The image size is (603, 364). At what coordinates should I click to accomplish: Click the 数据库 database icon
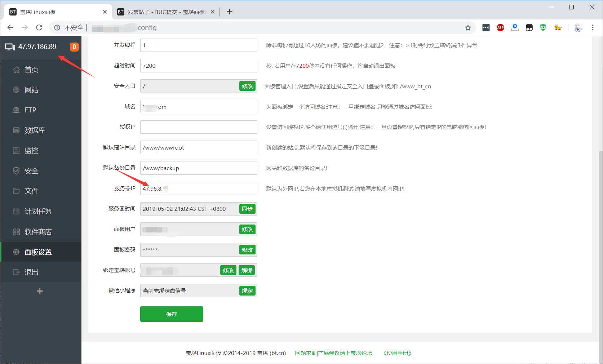pos(16,130)
